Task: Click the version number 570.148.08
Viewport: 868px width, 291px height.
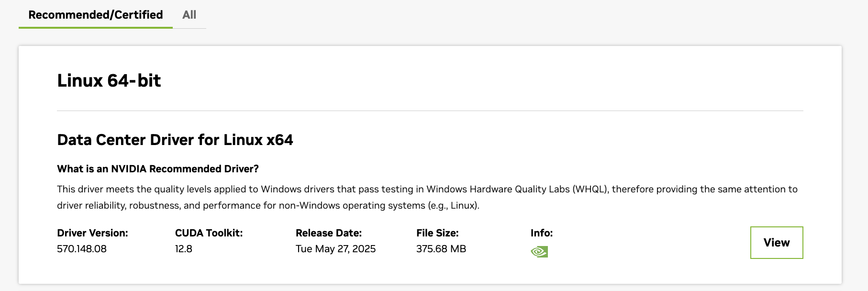Action: tap(82, 249)
